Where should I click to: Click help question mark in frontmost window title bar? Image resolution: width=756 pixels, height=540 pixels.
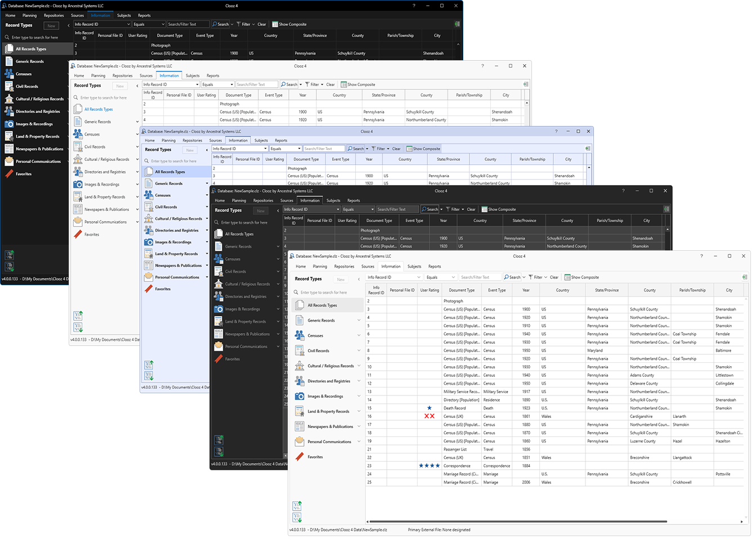701,256
